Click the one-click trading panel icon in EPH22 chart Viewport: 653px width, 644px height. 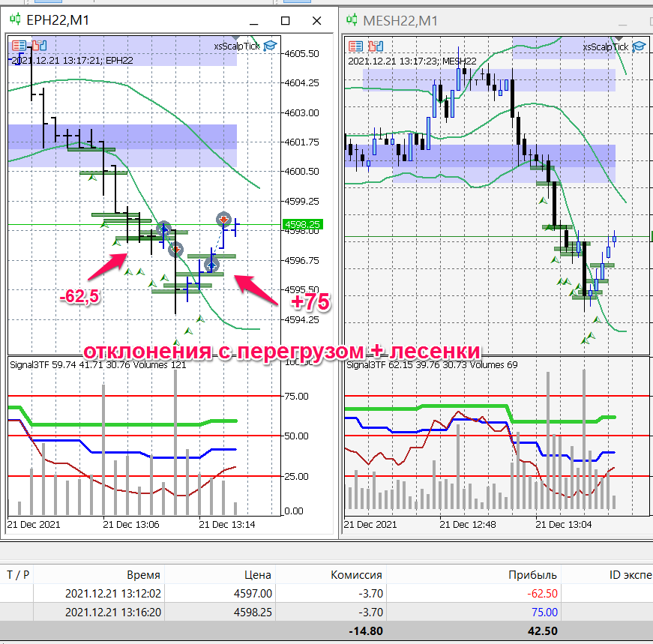point(19,45)
